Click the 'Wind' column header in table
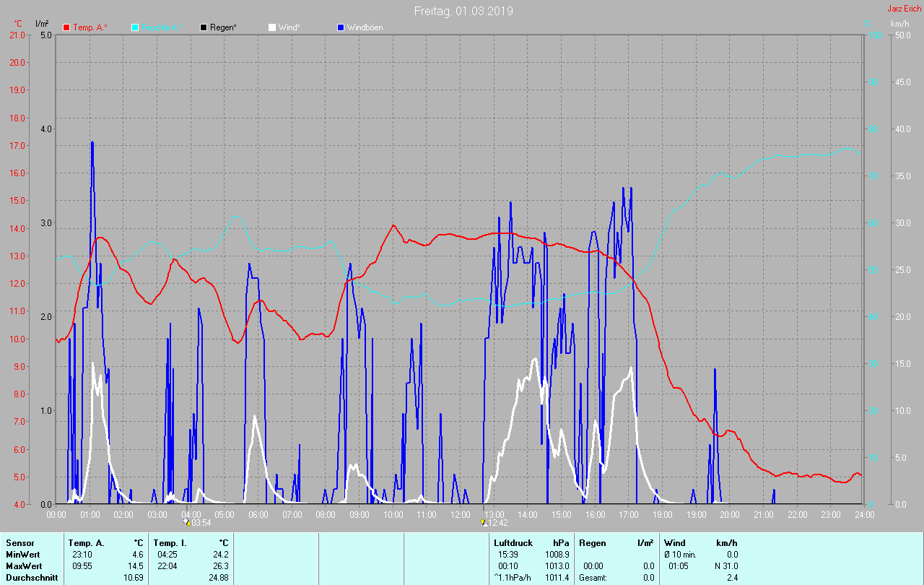The width and height of the screenshot is (924, 585). coord(675,543)
